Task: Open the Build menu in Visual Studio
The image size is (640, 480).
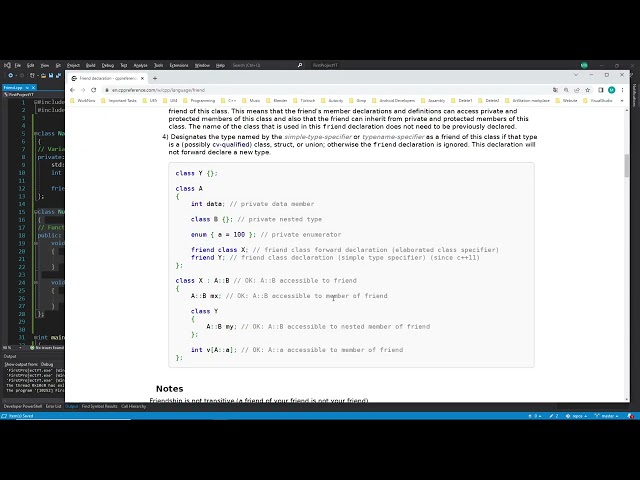Action: (90, 65)
